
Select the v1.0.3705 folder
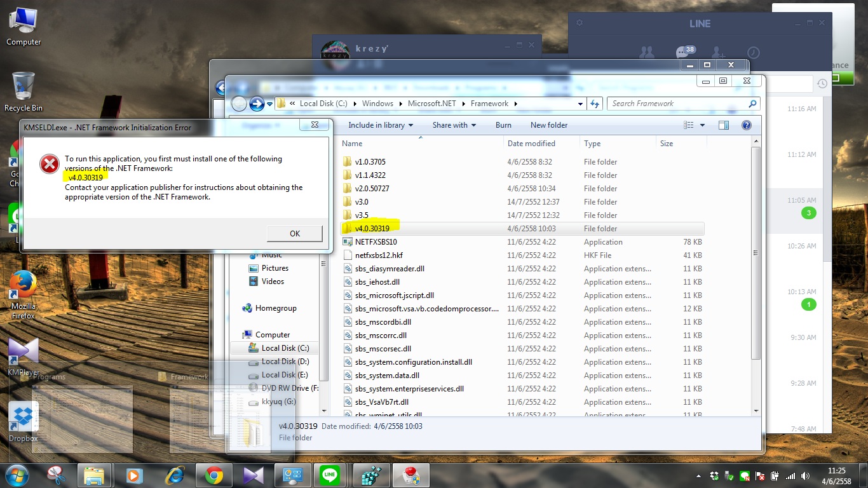(x=522, y=162)
